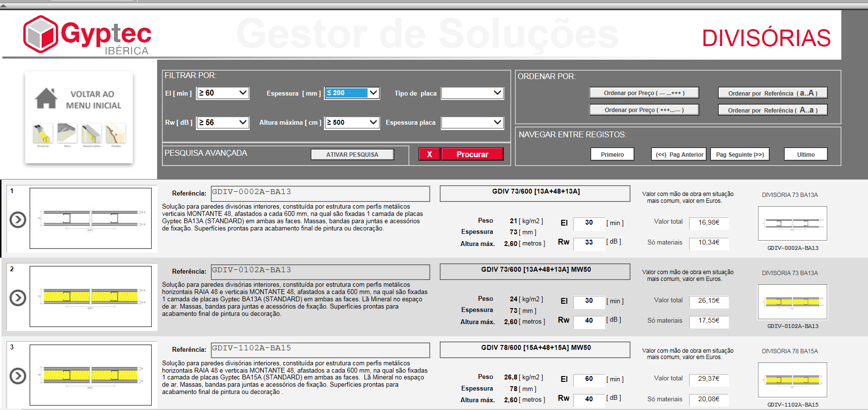Open cross-section drawing of GDIV-0002A-BA13 in record 1
868x410 pixels.
91,218
